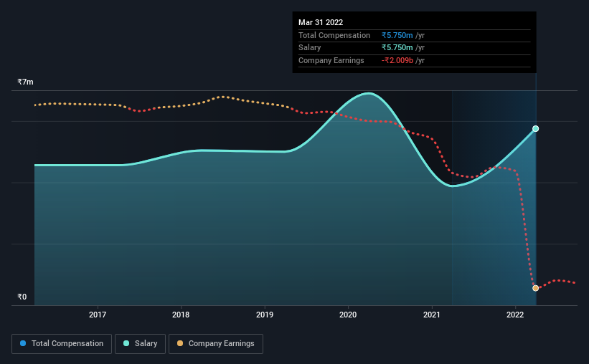Click the Total Compensation tooltip row label

(x=334, y=35)
